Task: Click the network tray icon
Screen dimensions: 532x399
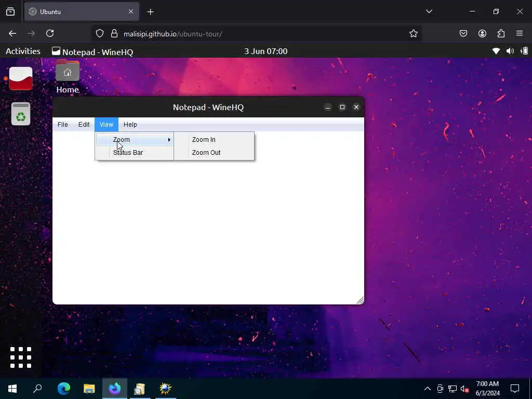Action: pos(453,389)
